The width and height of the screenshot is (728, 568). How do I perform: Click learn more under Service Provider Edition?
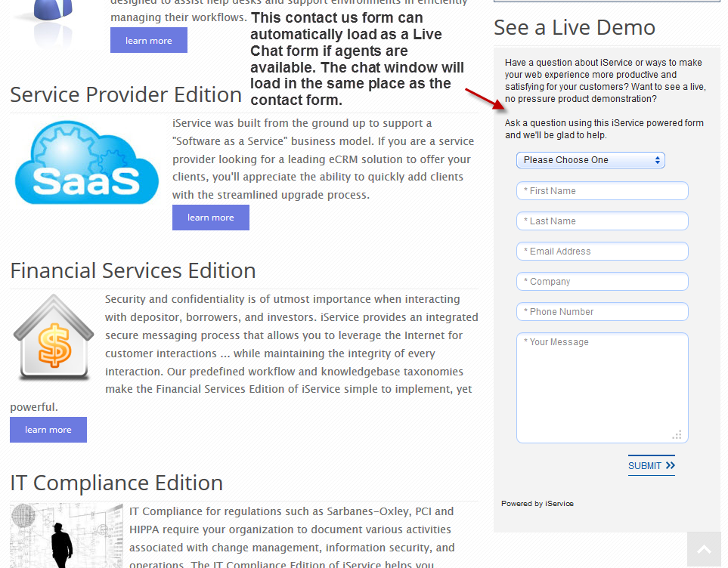click(210, 218)
